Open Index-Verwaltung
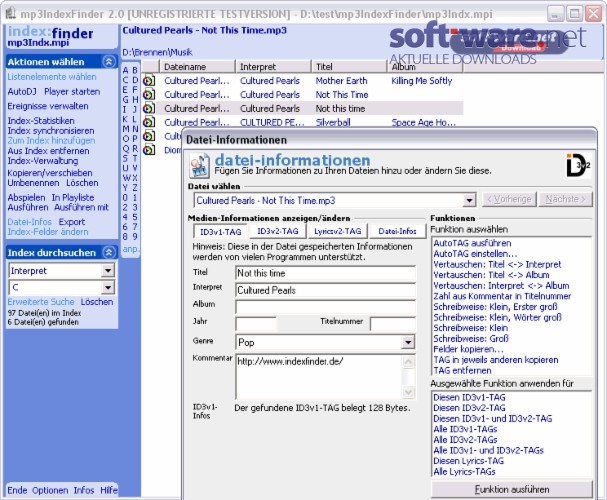Screen dimensions: 607x500 click(43, 161)
